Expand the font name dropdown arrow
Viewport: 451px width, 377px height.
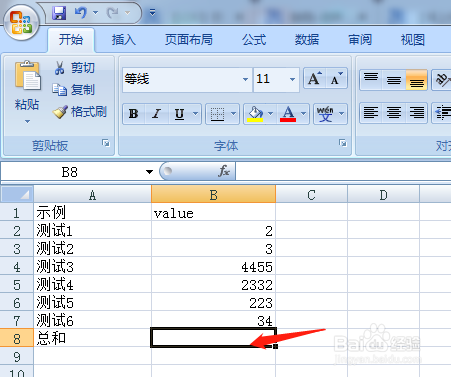pyautogui.click(x=246, y=79)
